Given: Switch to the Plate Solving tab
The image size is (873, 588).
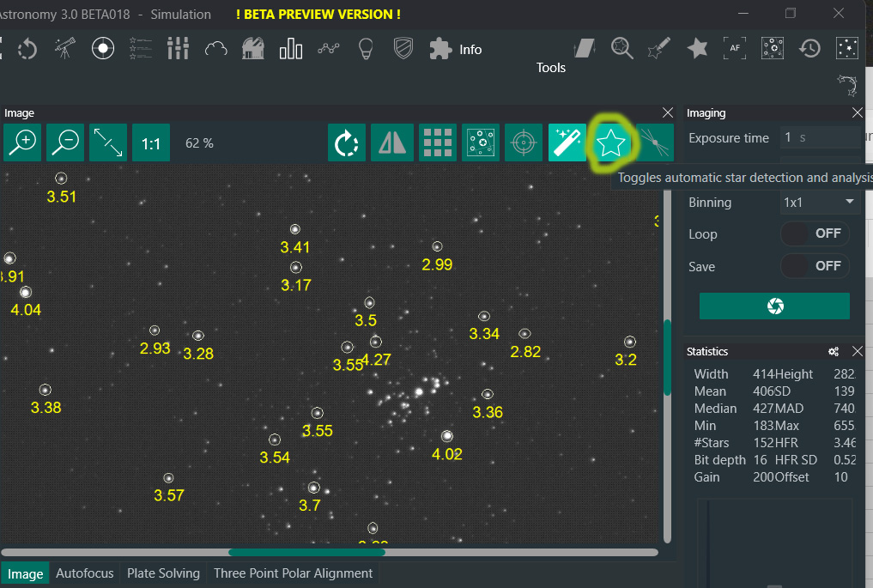Looking at the screenshot, I should coord(163,573).
